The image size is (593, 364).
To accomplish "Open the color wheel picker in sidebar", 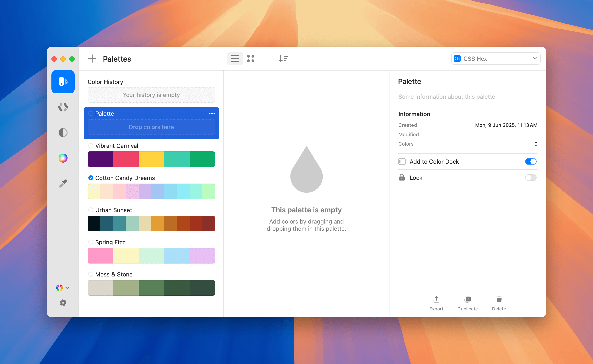I will pos(63,158).
